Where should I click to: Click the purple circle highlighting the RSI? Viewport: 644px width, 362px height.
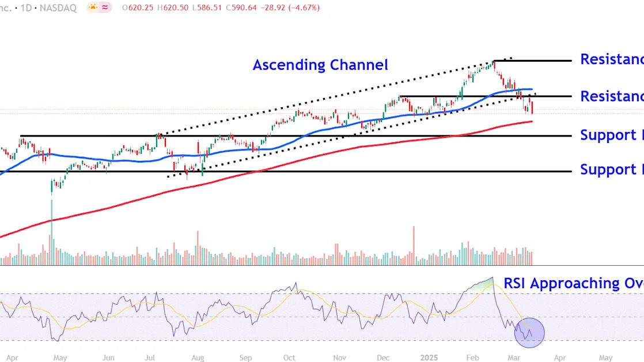(529, 333)
